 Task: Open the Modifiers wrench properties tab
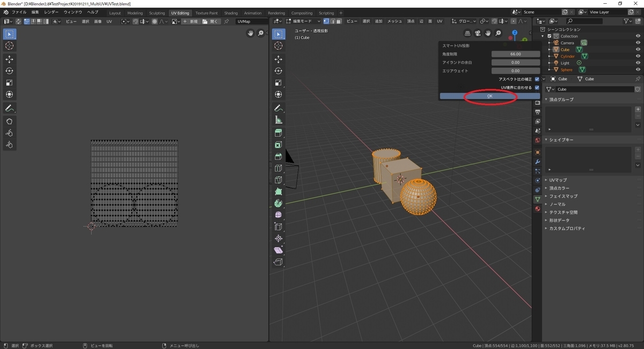point(537,162)
